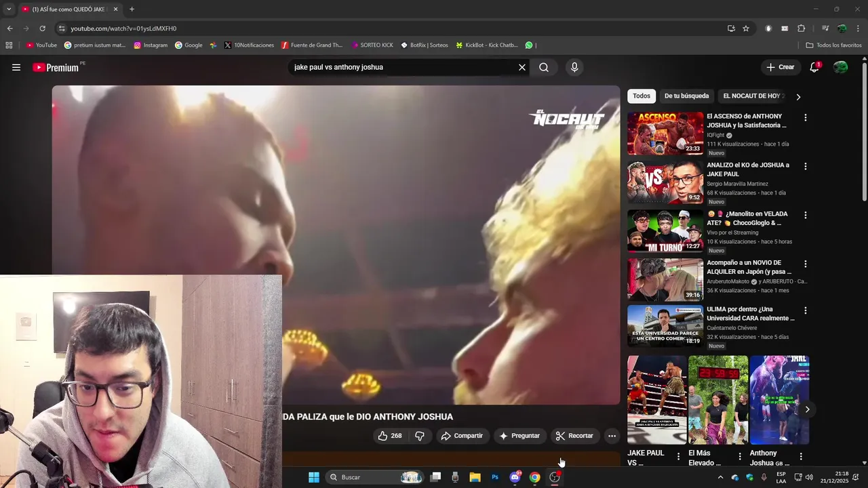Run search with the magnifier button
Screen dimensions: 868x488
(544, 67)
